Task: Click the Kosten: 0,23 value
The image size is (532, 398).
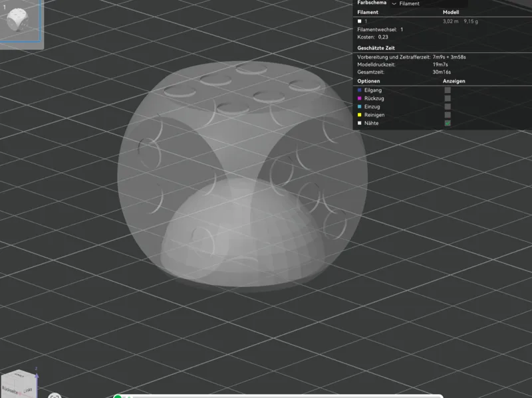Action: click(x=383, y=37)
